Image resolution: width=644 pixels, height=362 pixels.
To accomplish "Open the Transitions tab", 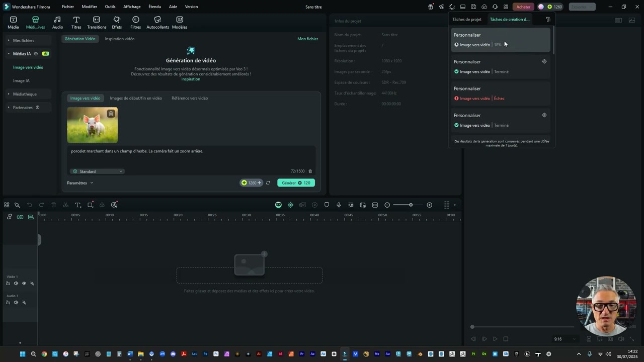I will click(97, 23).
